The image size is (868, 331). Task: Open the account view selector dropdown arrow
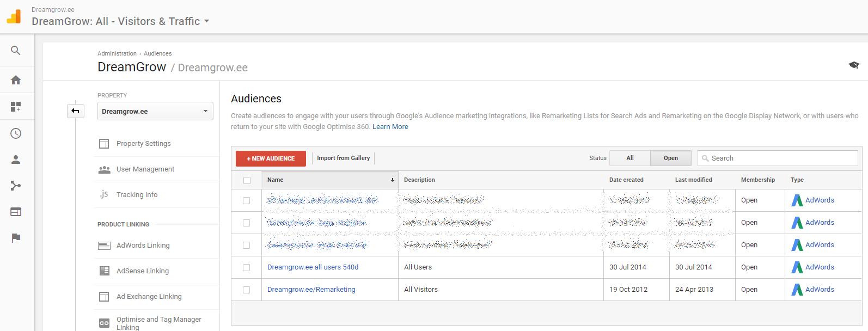point(206,22)
